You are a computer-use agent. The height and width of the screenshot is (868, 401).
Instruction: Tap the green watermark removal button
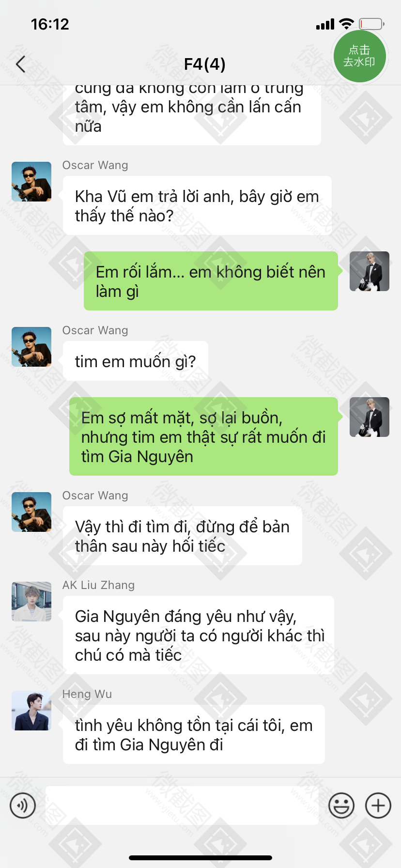359,56
